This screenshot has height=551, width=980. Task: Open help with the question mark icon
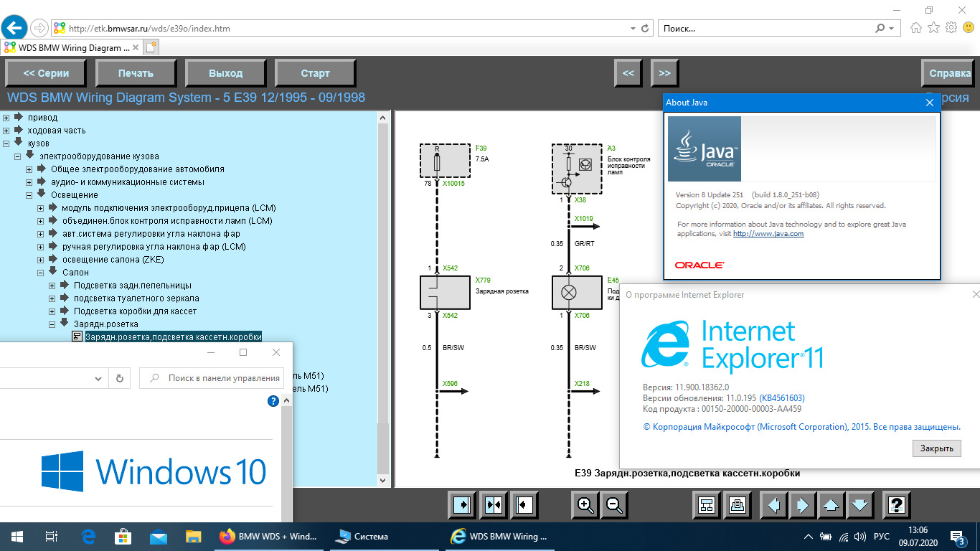pos(896,505)
